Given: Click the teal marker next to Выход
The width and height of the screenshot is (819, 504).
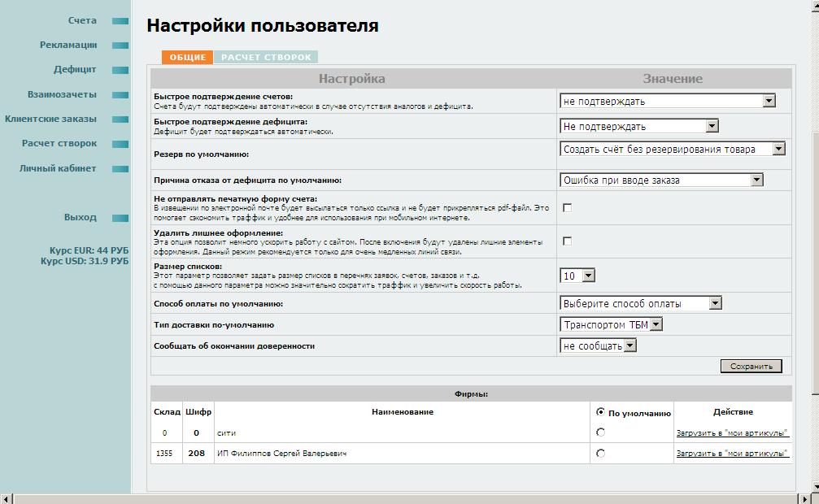Looking at the screenshot, I should click(x=120, y=218).
